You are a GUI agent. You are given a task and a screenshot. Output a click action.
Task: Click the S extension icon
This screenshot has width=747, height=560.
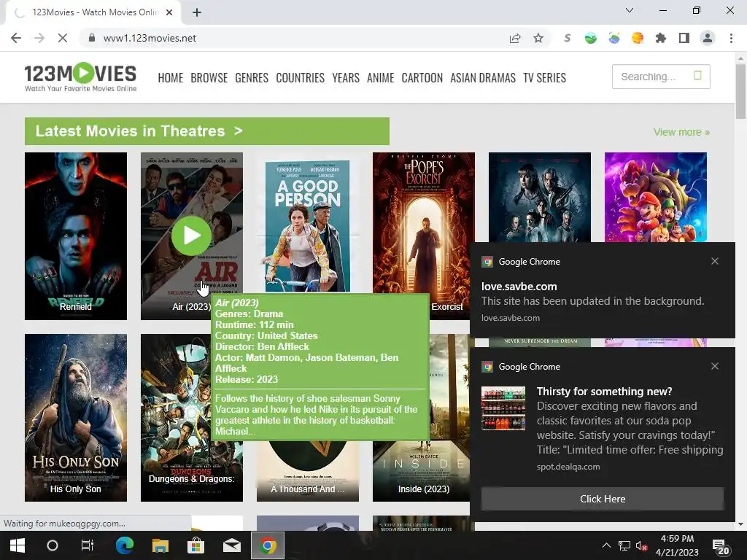pyautogui.click(x=567, y=38)
